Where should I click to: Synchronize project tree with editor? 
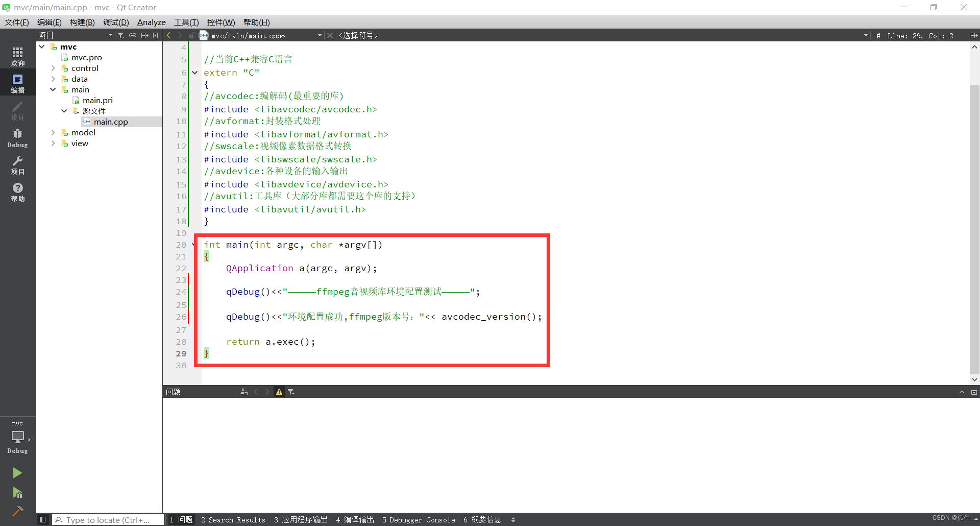133,35
